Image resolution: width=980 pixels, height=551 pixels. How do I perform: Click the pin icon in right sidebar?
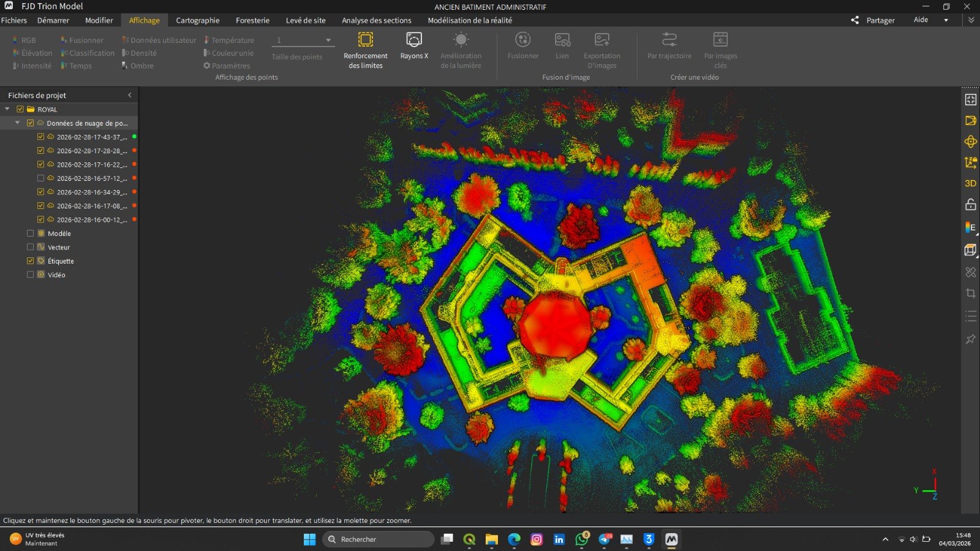click(970, 339)
